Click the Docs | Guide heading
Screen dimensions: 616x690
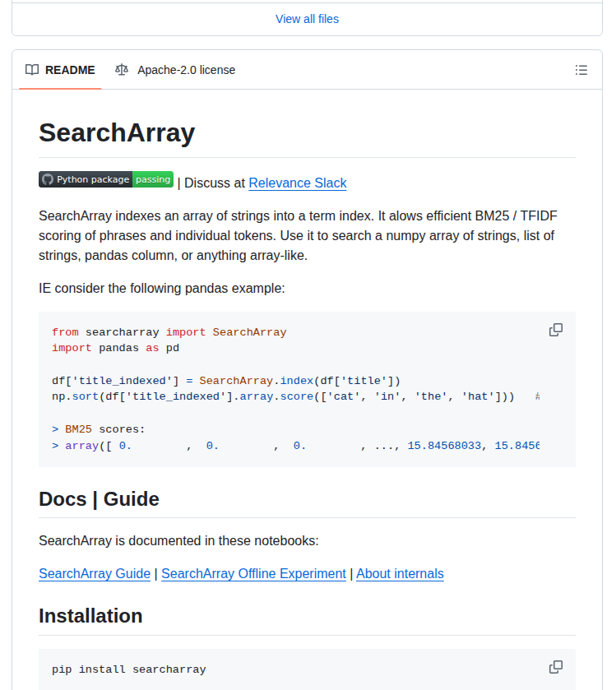(x=99, y=499)
